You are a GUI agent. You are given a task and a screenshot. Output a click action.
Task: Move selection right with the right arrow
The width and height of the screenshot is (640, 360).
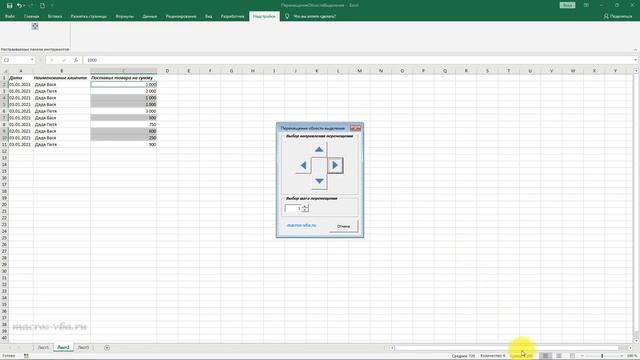pyautogui.click(x=335, y=165)
